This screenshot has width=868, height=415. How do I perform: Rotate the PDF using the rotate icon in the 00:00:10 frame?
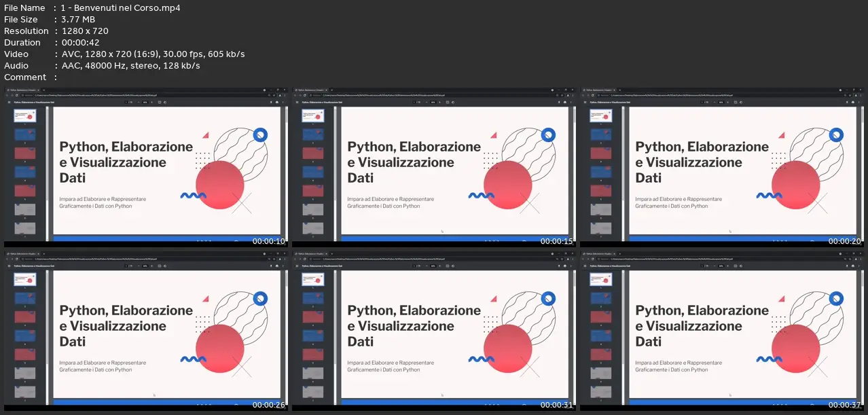(165, 103)
